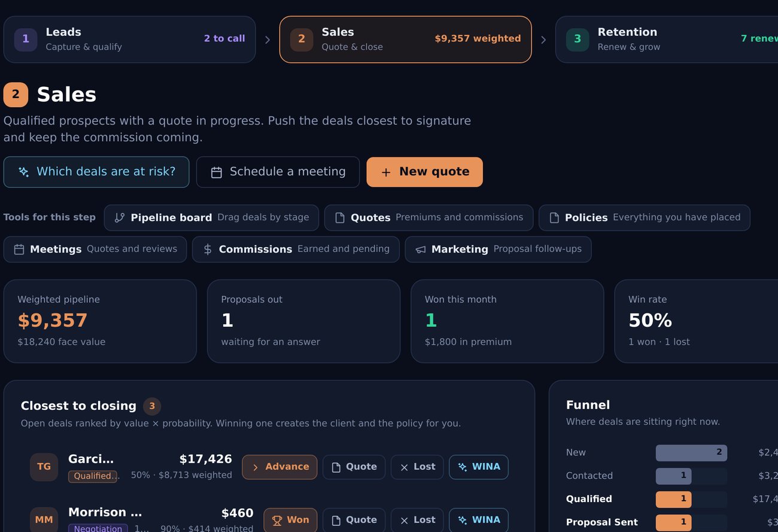The width and height of the screenshot is (778, 532).
Task: Open the Policies tool chip
Action: point(644,218)
